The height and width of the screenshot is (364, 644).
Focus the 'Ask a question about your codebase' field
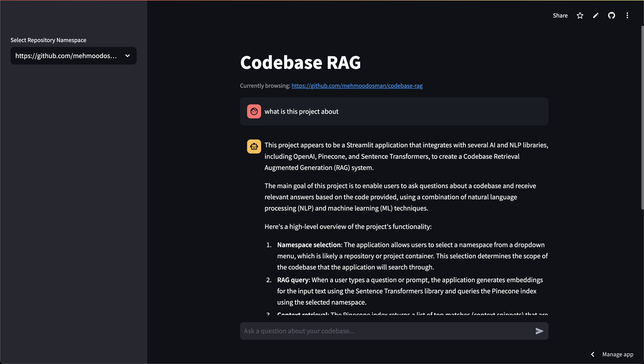pos(386,331)
